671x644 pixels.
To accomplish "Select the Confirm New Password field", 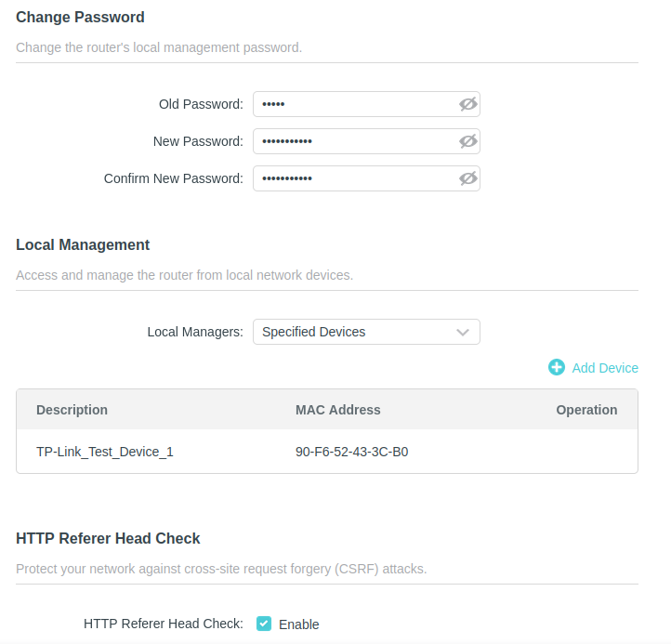I will 353,178.
